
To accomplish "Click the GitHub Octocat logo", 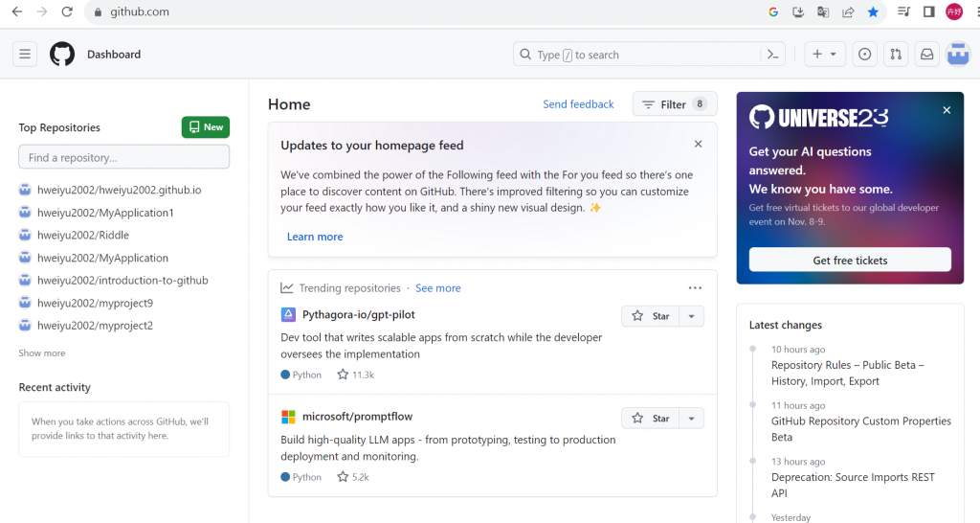I will point(62,55).
